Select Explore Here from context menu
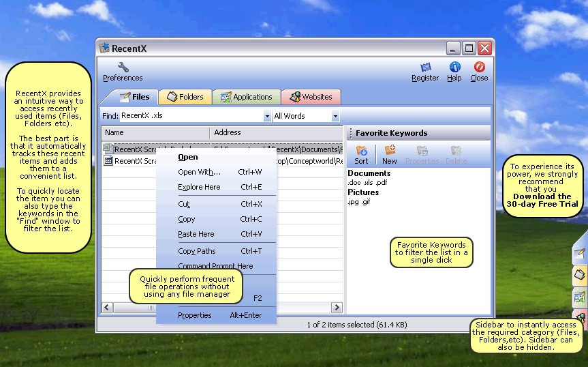The image size is (588, 367). point(216,188)
